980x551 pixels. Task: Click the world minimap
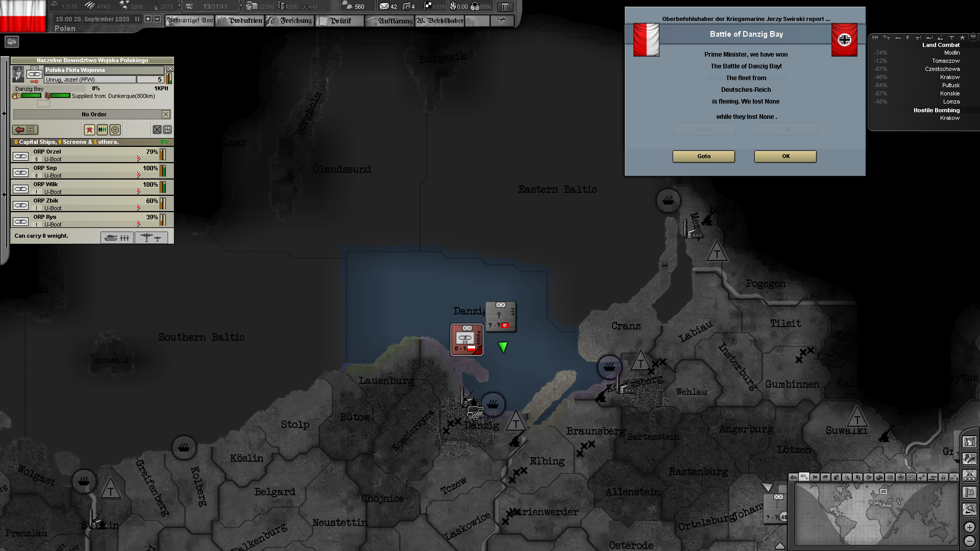pos(876,513)
